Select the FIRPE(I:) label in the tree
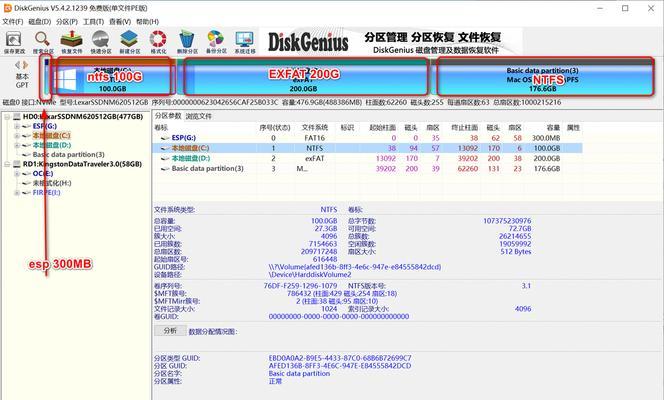Screen dimensions: 664x400 47,193
